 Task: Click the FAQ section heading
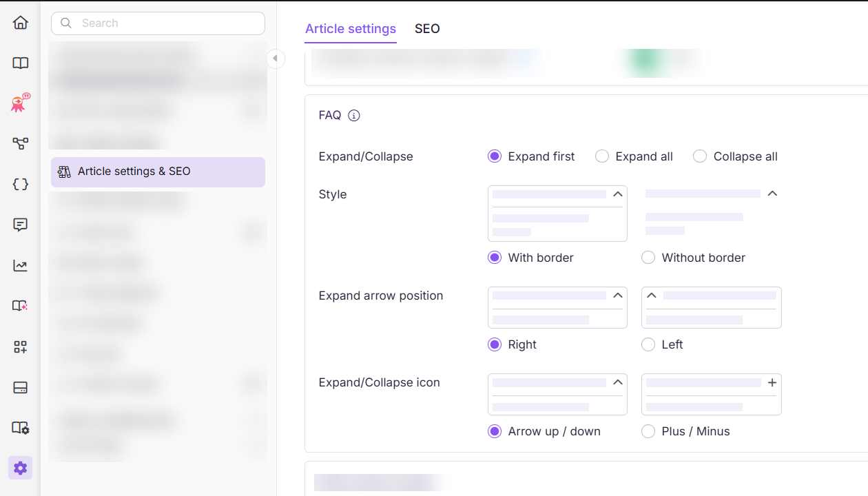click(x=330, y=116)
